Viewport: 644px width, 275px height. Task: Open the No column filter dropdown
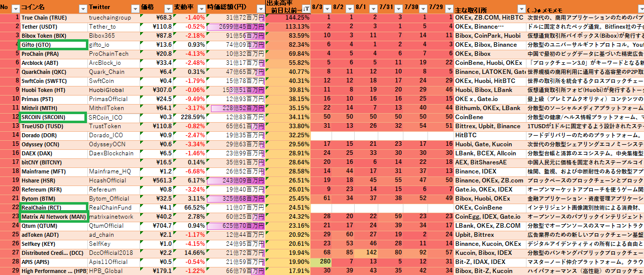point(15,9)
